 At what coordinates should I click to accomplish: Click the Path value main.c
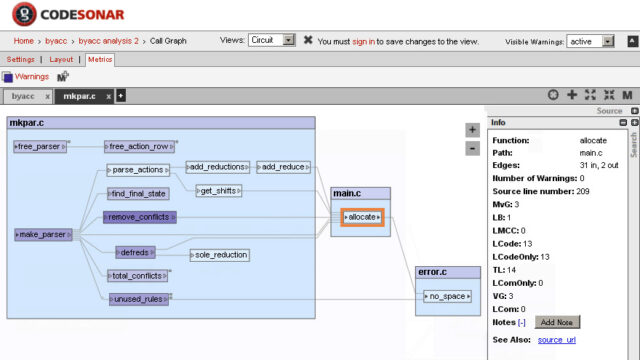pos(591,153)
